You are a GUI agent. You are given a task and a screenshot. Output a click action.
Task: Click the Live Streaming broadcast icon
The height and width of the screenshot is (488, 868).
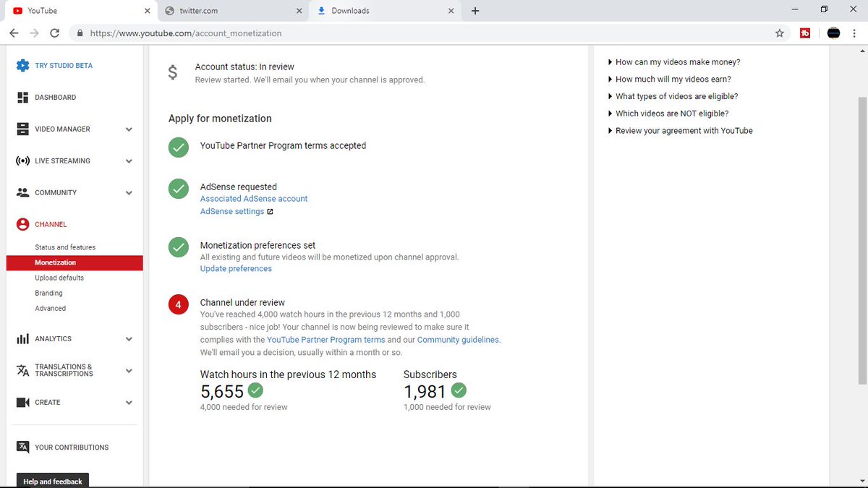pos(22,160)
